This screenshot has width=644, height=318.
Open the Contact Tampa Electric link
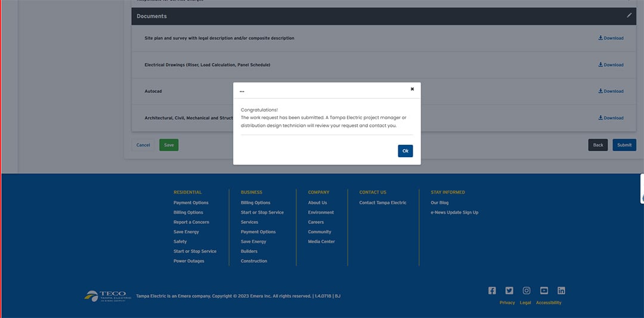click(383, 202)
